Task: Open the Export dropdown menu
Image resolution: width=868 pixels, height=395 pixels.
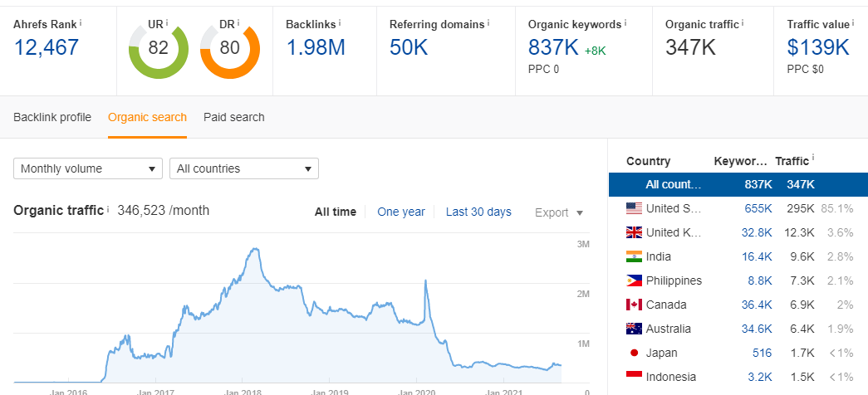Action: [559, 212]
